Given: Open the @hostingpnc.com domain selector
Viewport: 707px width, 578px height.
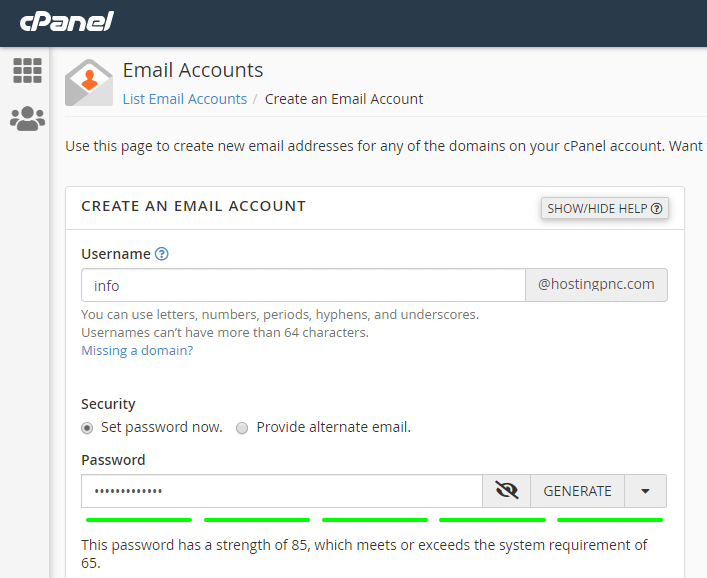Looking at the screenshot, I should pyautogui.click(x=596, y=285).
